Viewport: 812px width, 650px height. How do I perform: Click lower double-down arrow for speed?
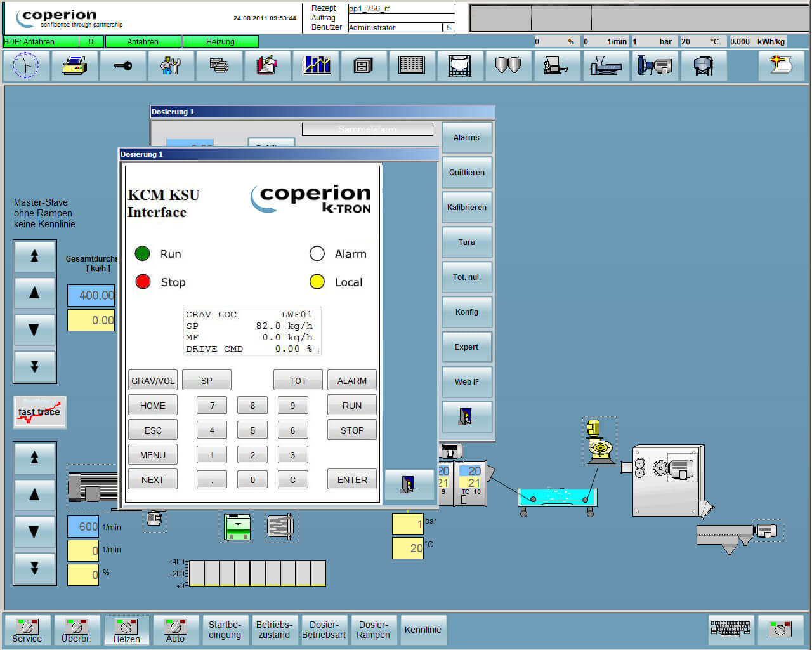tap(35, 568)
